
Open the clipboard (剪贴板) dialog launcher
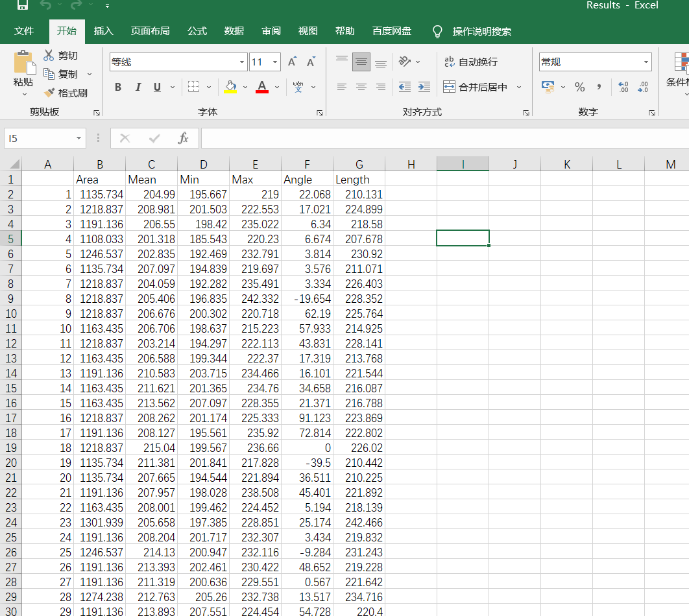[x=97, y=113]
